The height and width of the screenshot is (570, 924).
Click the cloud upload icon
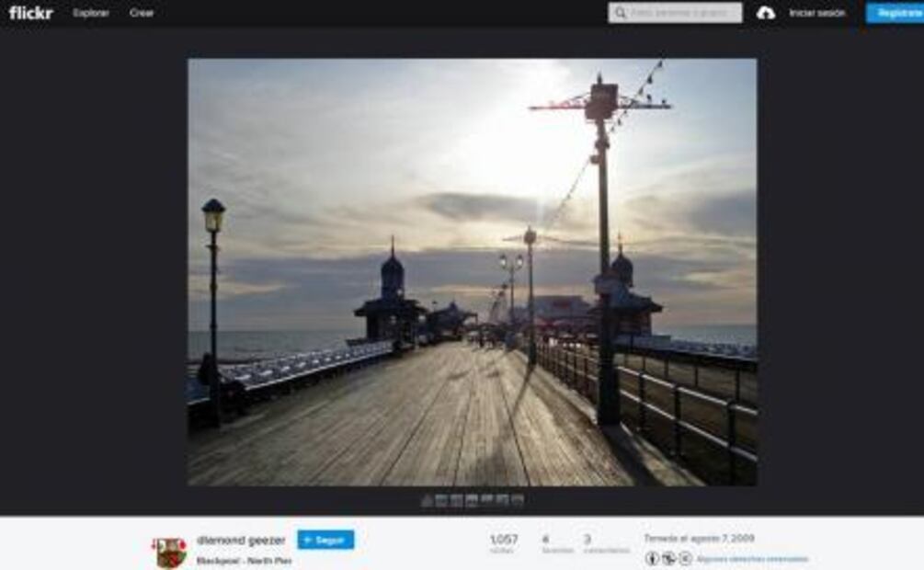765,13
